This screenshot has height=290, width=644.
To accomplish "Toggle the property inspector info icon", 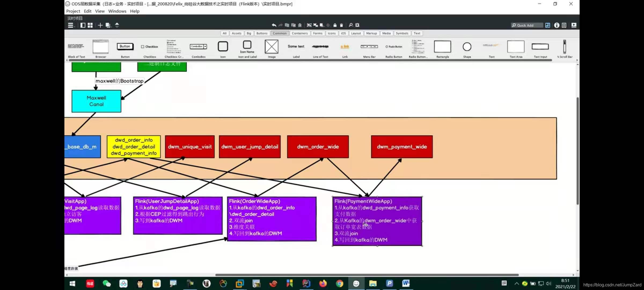I will point(557,25).
